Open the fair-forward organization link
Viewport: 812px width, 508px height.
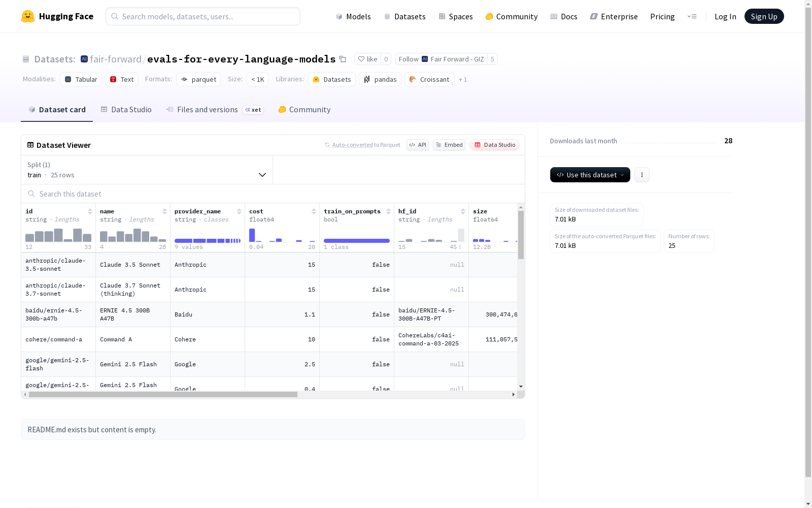point(116,59)
